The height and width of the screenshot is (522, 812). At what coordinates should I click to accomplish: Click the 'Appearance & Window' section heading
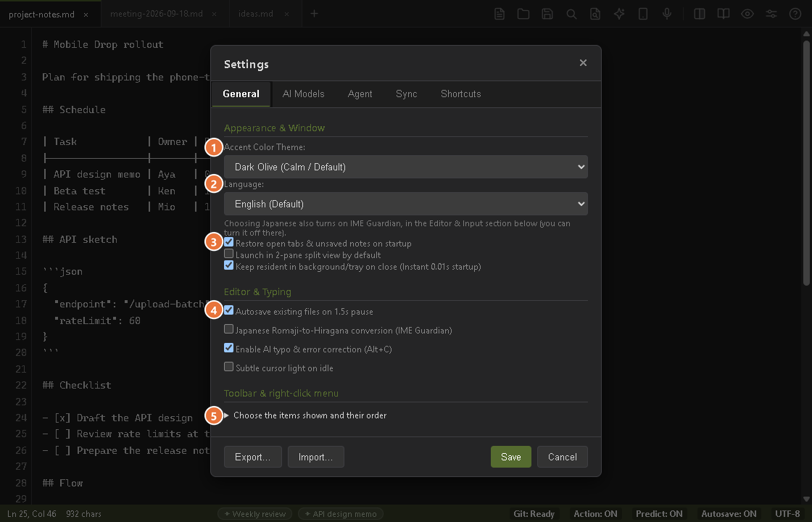(275, 128)
